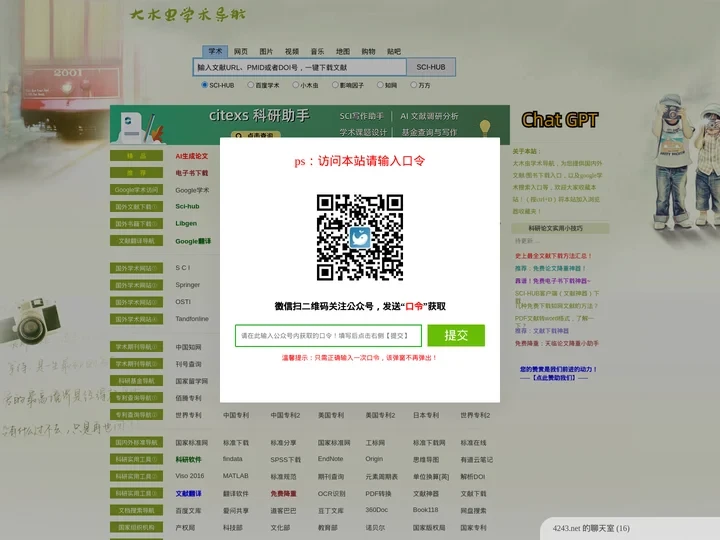Open the OSTI link
The image size is (720, 540).
(x=183, y=302)
